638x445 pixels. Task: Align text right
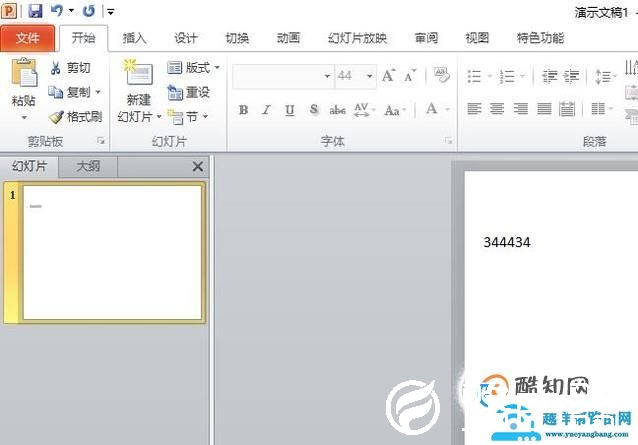pyautogui.click(x=520, y=109)
